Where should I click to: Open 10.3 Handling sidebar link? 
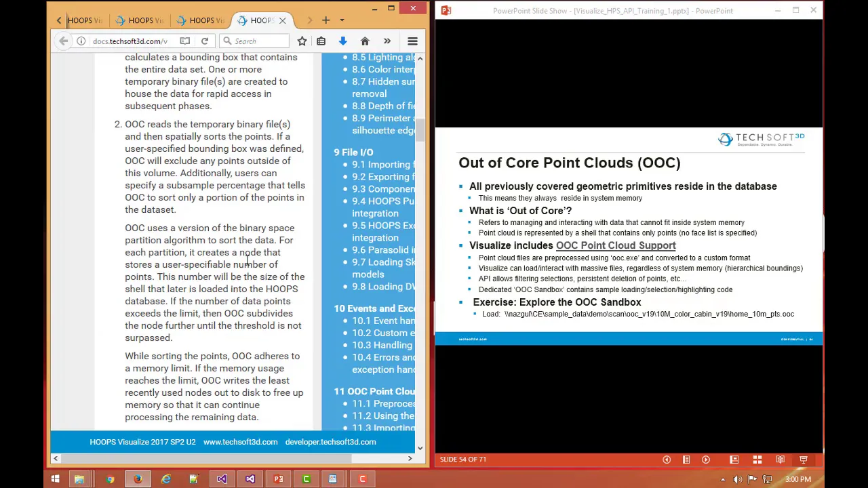[382, 345]
